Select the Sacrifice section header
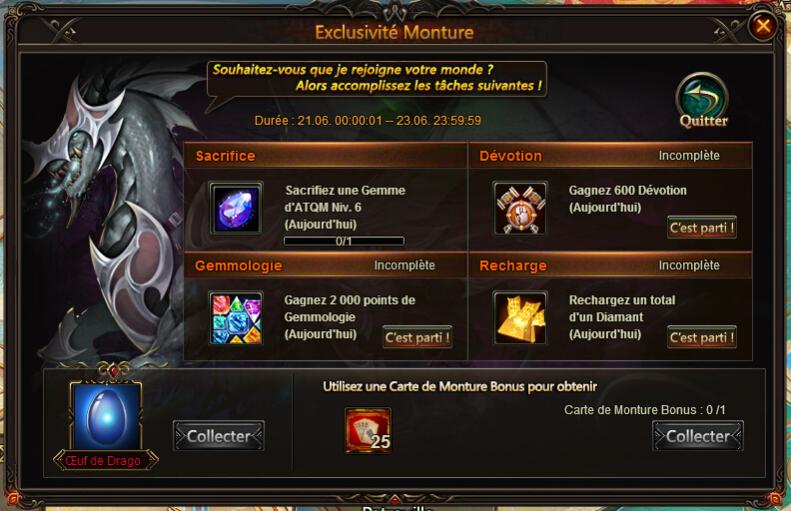791x511 pixels. [326, 156]
